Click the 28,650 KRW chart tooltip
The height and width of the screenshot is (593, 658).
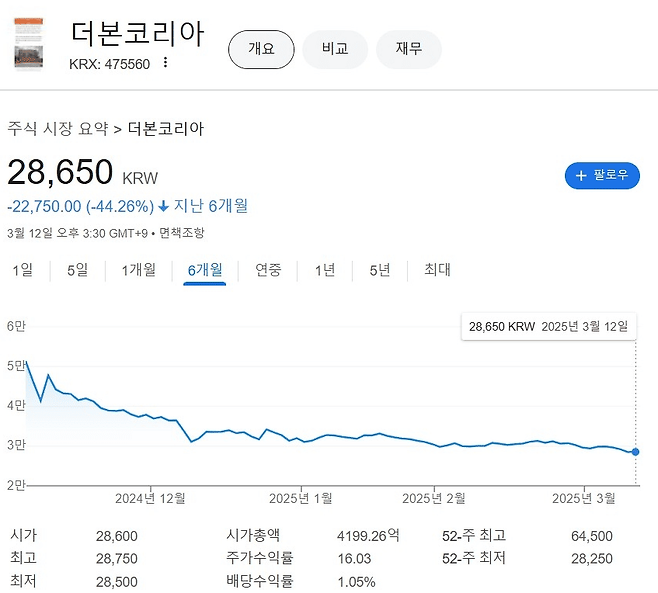point(548,327)
